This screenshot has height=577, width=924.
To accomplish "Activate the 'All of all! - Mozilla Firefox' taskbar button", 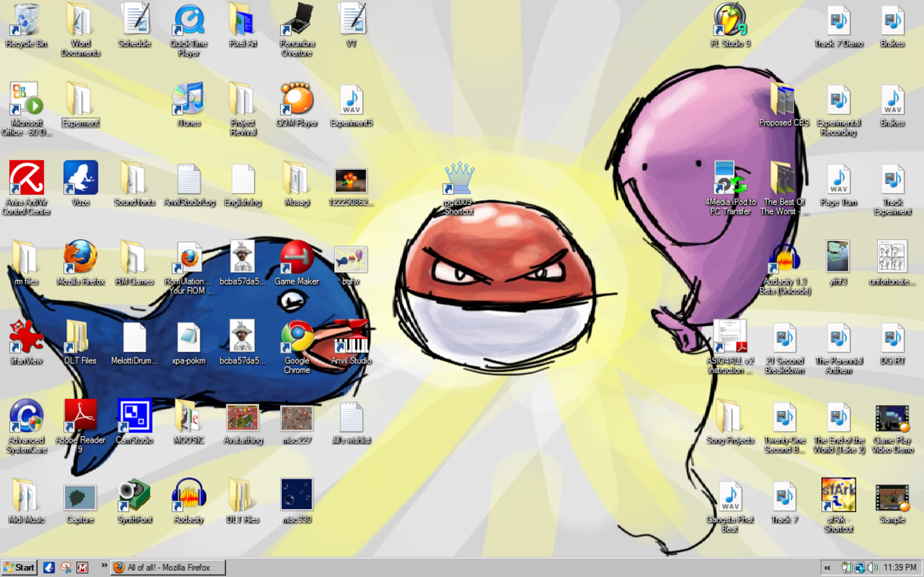I will click(x=168, y=568).
